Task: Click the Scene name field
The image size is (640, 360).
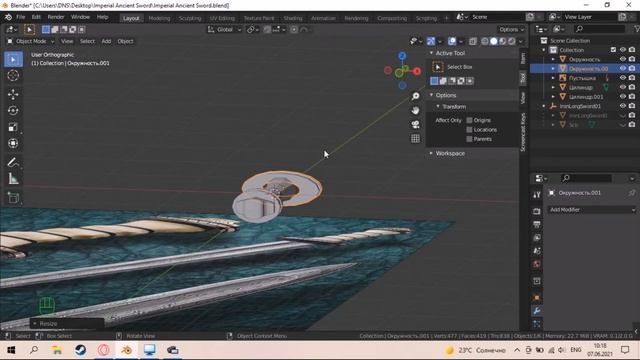Action: [x=498, y=17]
